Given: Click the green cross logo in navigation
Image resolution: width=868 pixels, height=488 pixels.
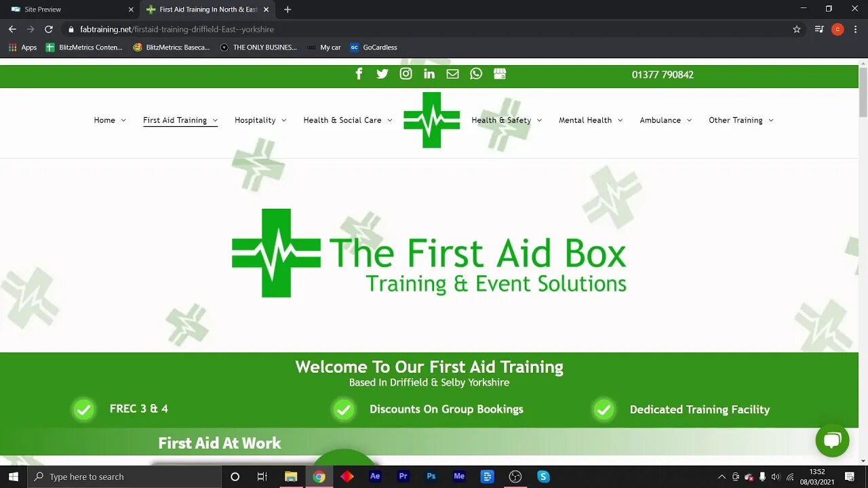Looking at the screenshot, I should click(432, 120).
